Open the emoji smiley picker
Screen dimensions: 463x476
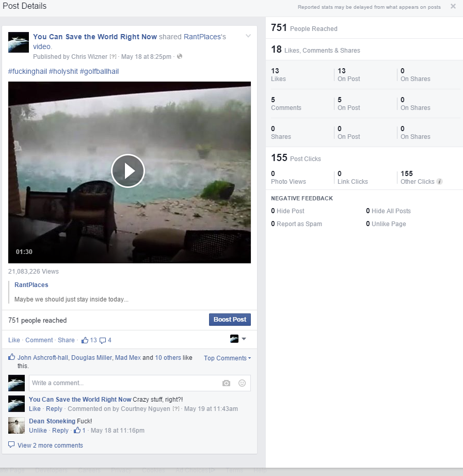[242, 383]
